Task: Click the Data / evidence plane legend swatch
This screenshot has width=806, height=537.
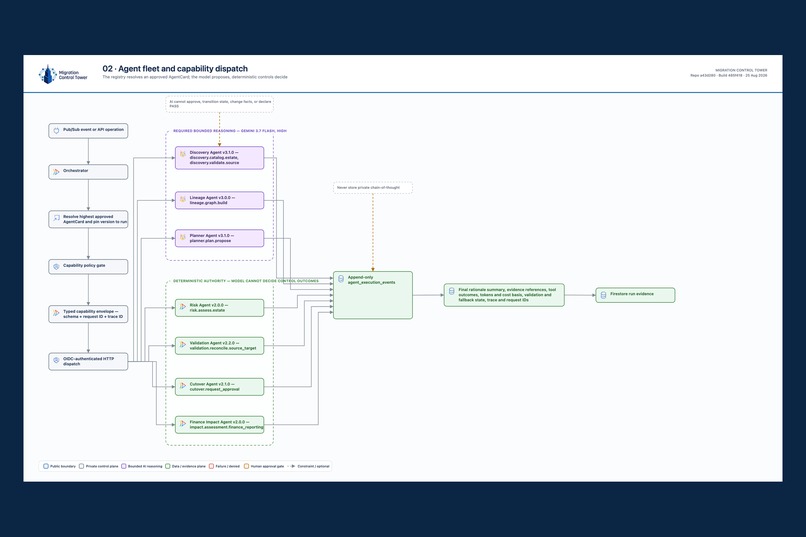Action: tap(168, 466)
